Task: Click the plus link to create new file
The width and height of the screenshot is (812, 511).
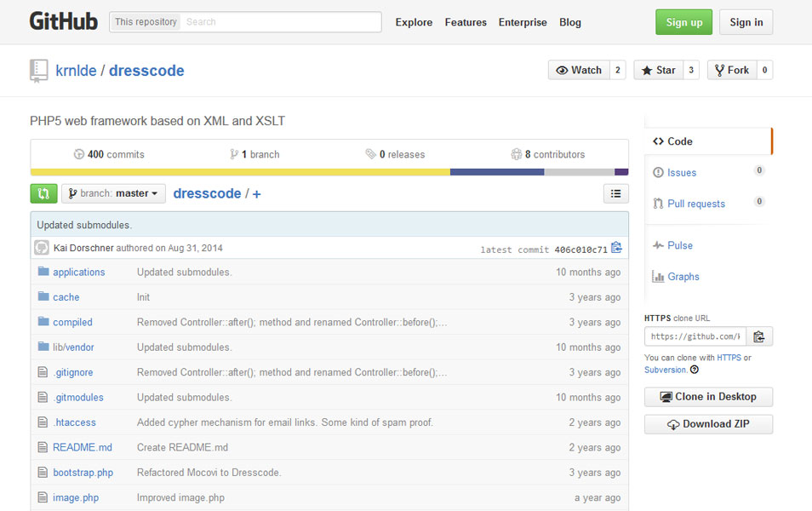Action: (256, 194)
